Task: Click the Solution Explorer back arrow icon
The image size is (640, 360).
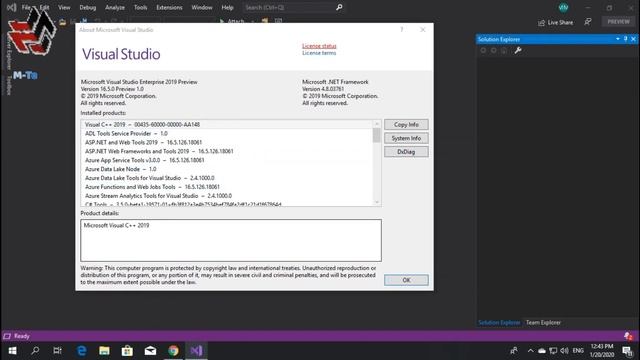Action: tap(483, 51)
